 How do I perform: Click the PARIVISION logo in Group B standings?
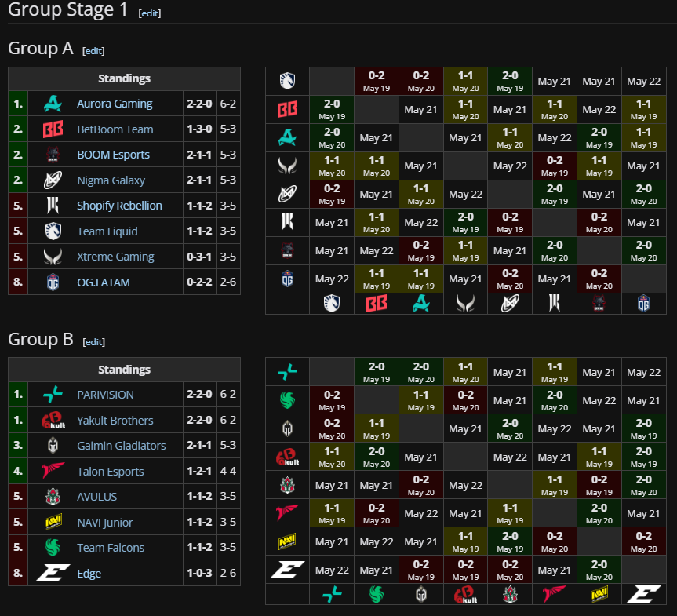coord(53,395)
